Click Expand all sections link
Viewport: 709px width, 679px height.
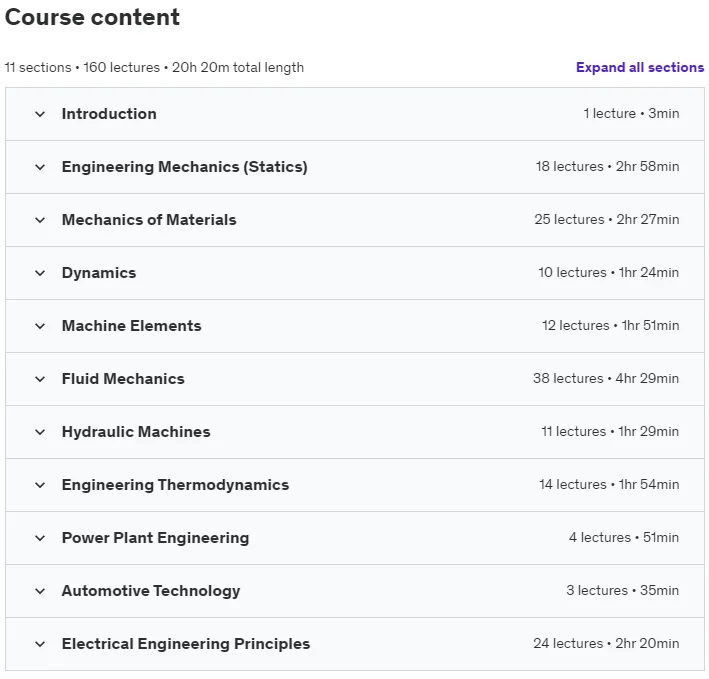pyautogui.click(x=640, y=67)
